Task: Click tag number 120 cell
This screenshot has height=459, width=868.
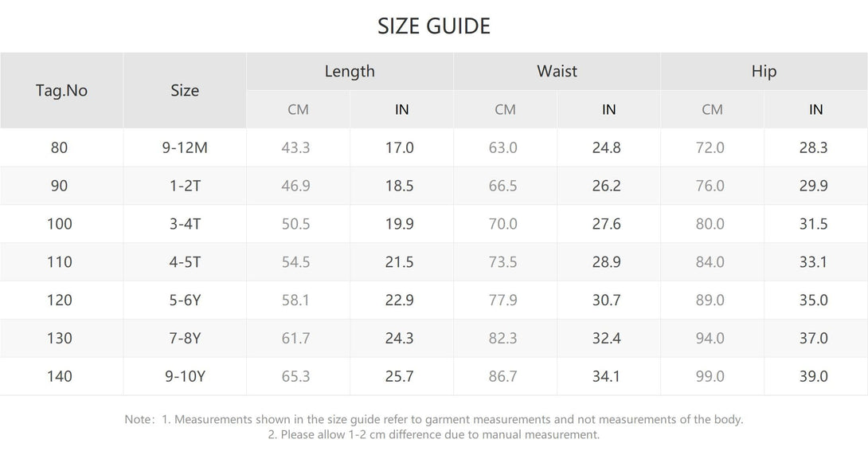Action: click(x=59, y=300)
